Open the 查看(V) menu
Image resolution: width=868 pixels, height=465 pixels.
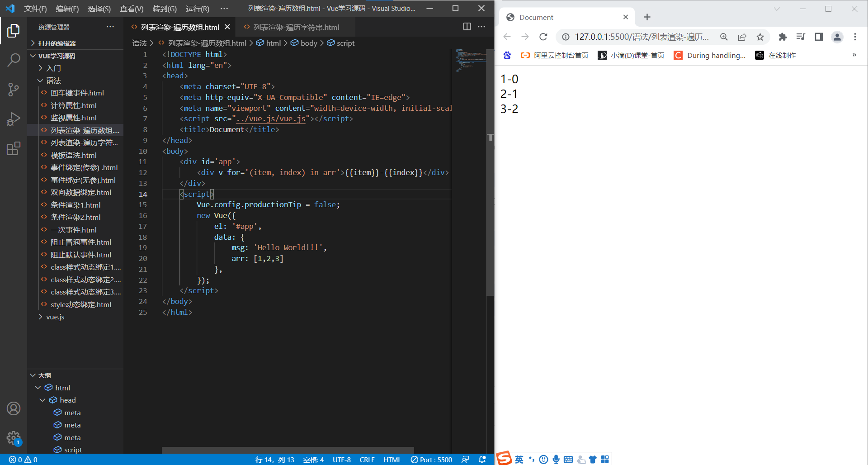[132, 9]
